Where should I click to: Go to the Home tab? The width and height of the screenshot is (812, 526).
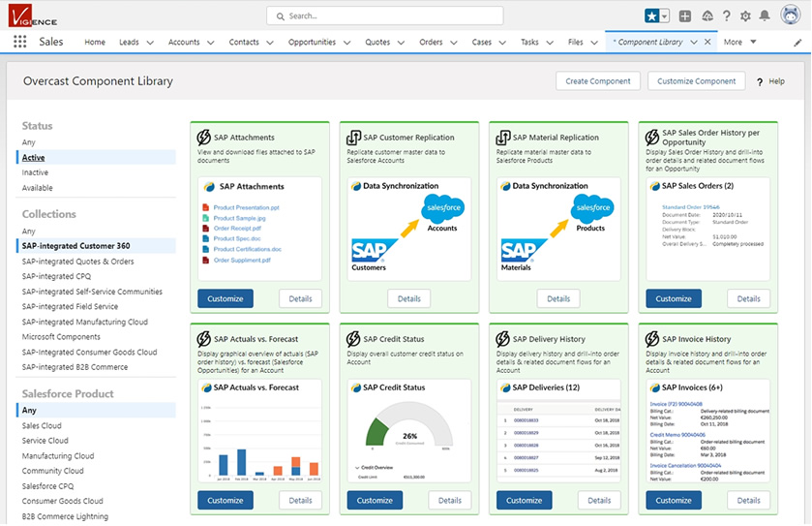pos(95,42)
